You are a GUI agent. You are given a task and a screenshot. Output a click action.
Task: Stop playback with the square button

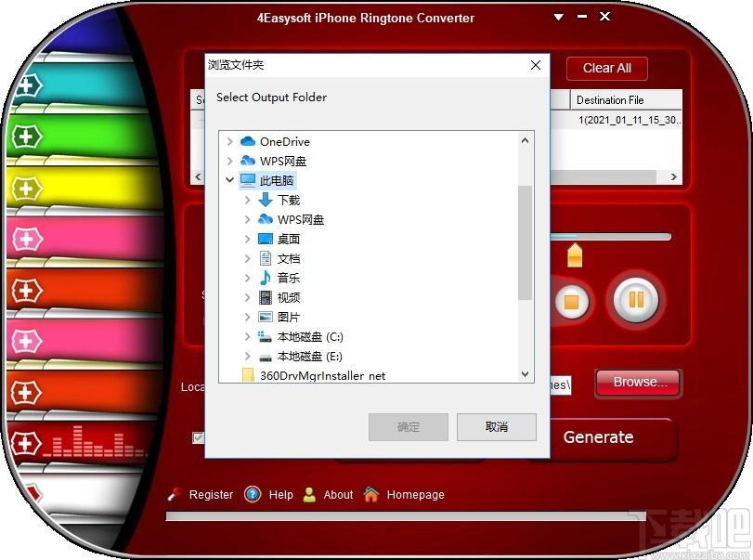click(x=571, y=302)
